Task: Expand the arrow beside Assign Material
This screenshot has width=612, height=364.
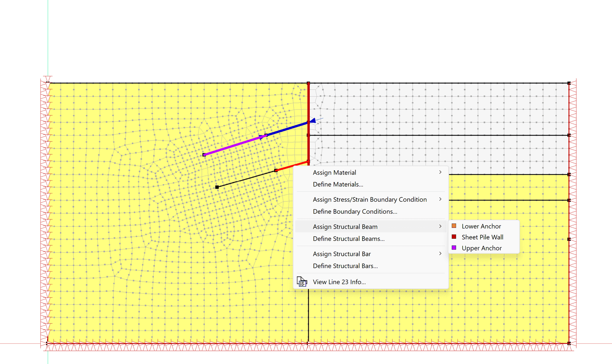Action: (440, 172)
